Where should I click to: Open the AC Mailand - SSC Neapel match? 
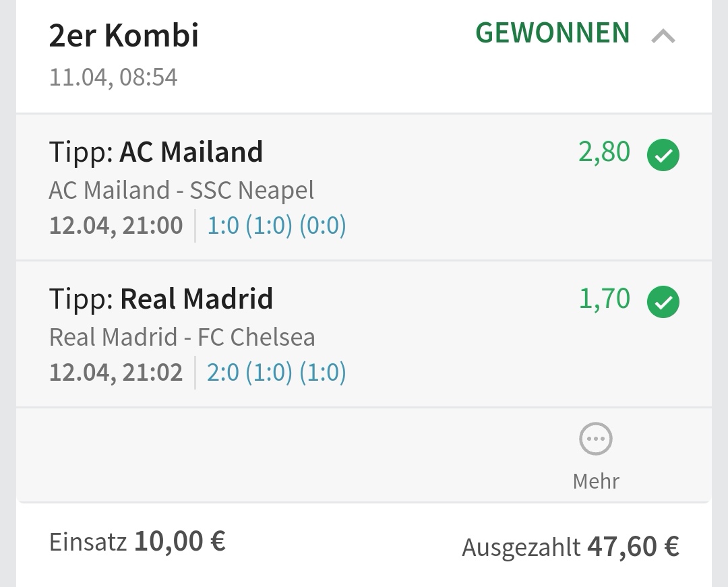[x=181, y=191]
